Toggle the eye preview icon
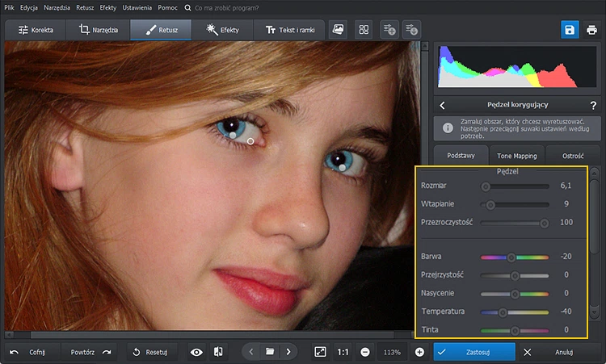This screenshot has width=606, height=364. (x=196, y=352)
